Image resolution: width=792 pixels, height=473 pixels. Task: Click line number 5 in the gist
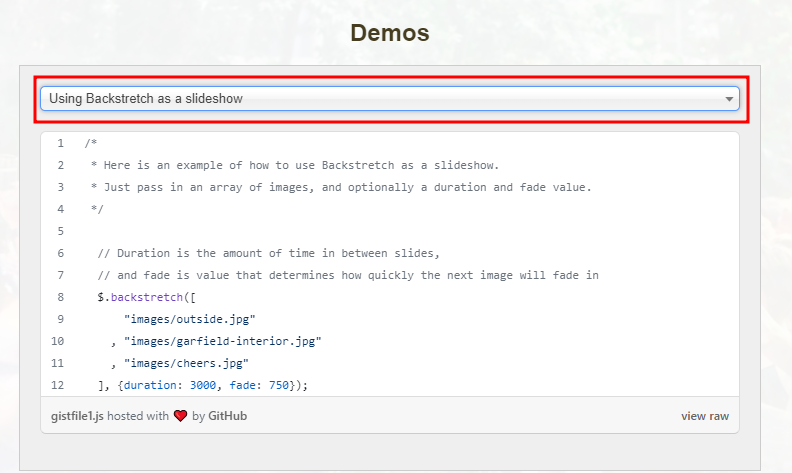click(60, 231)
